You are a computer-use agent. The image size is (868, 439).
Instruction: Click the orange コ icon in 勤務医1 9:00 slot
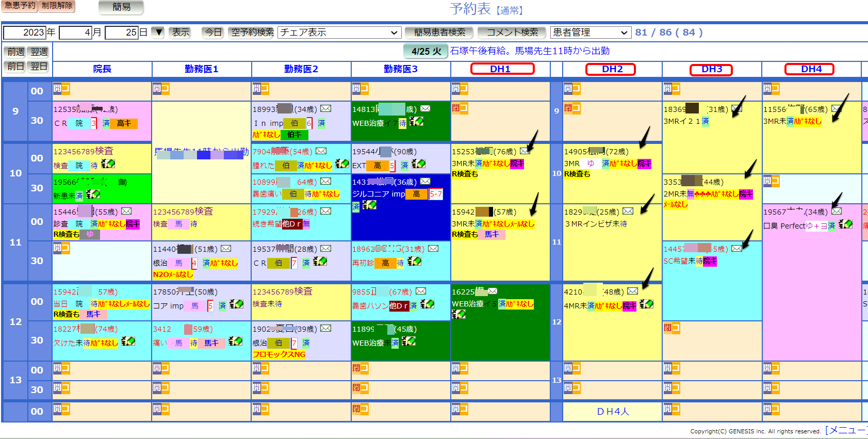pos(165,89)
